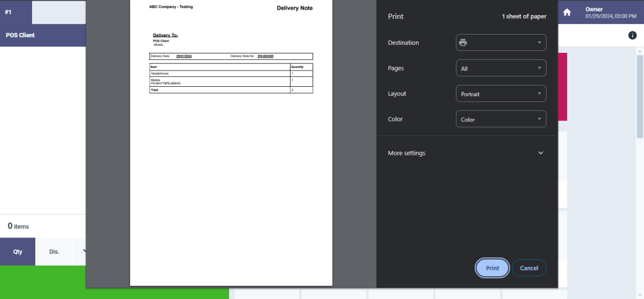The height and width of the screenshot is (299, 644).
Task: Click the Delivery To: heading
Action: coord(165,36)
